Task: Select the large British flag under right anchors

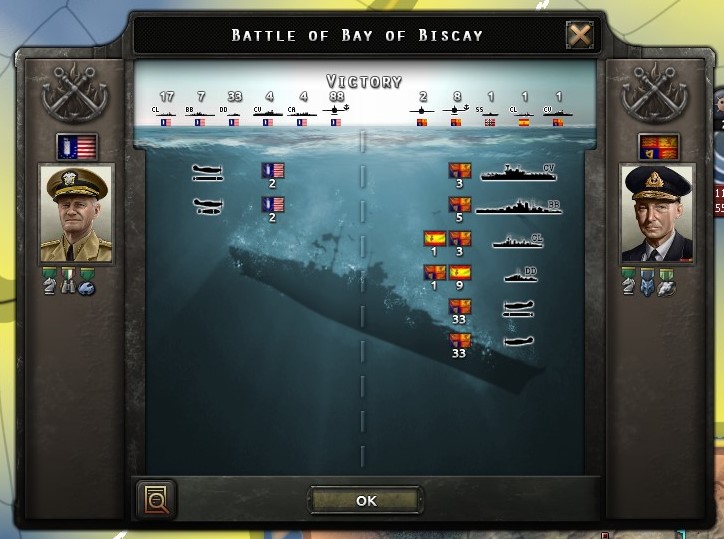Action: click(x=658, y=146)
